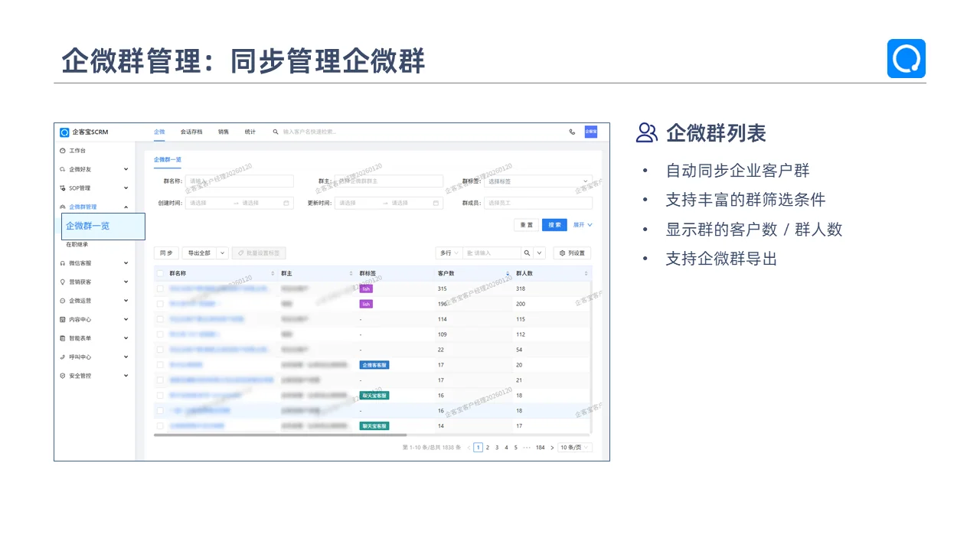Viewport: 980px width, 551px height.
Task: Check the row showing 109 customers
Action: coord(160,334)
